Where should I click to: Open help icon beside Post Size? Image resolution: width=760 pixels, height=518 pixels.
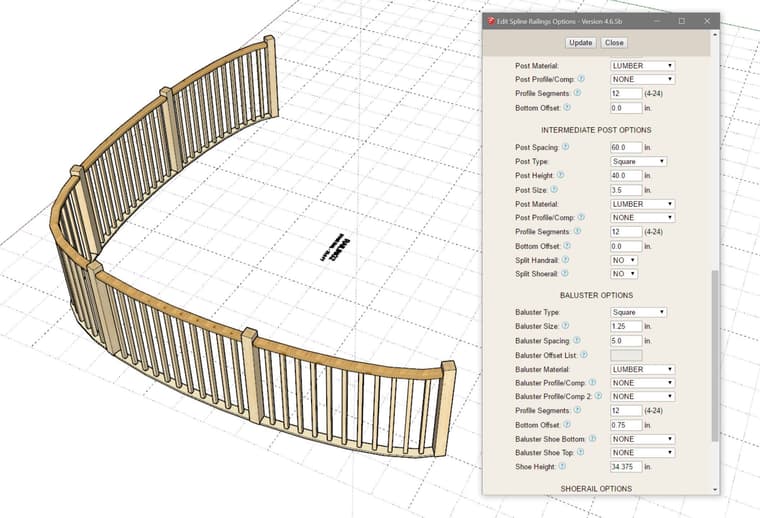pyautogui.click(x=554, y=189)
